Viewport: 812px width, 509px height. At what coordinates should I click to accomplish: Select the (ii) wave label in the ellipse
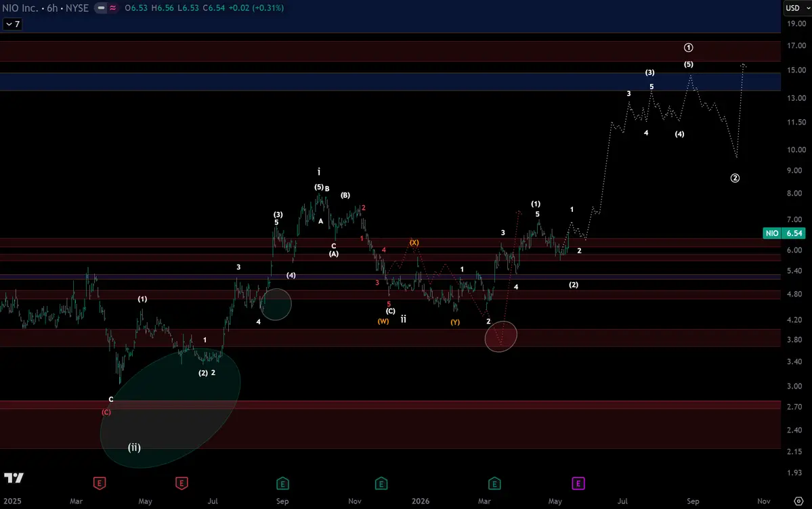(x=134, y=447)
